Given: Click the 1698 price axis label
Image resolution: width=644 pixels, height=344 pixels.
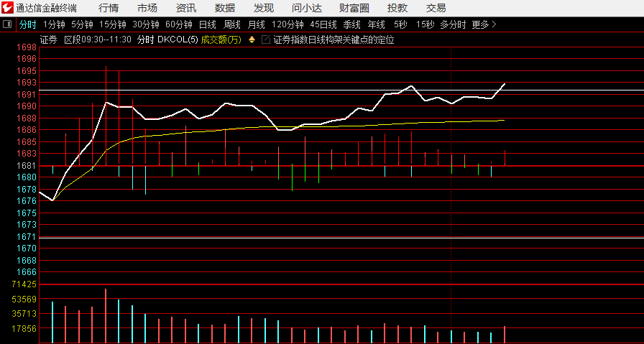Looking at the screenshot, I should tap(27, 47).
